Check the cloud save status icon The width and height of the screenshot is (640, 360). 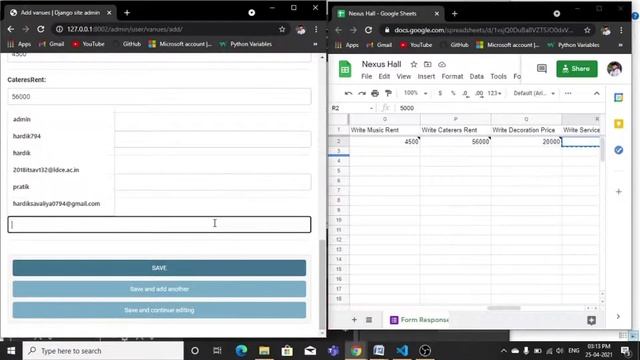point(442,64)
